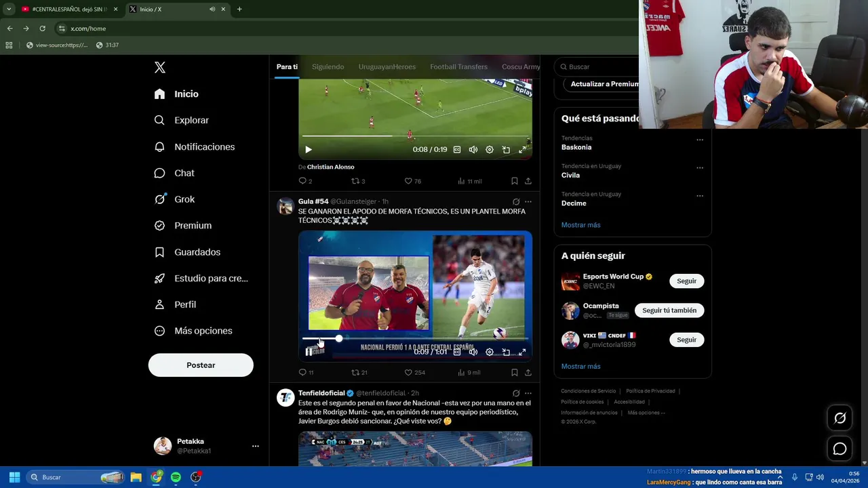Open more options on Gula #54 post
This screenshot has height=488, width=868.
[x=528, y=202]
